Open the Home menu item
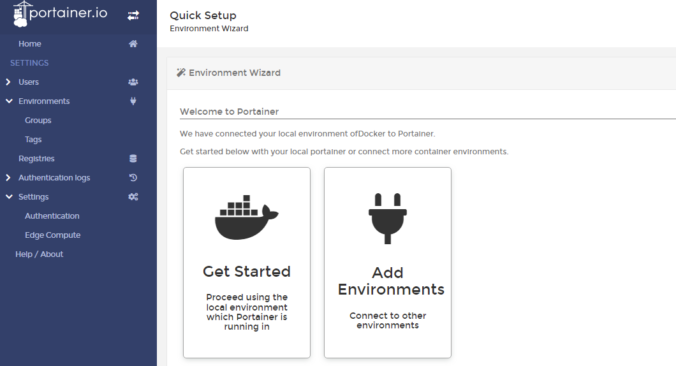This screenshot has height=366, width=676. tap(30, 44)
